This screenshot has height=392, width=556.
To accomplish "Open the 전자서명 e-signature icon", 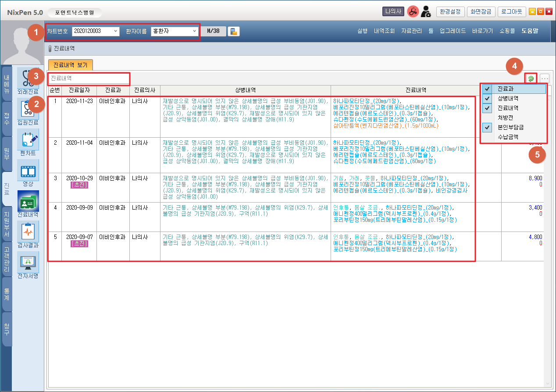I will point(28,265).
